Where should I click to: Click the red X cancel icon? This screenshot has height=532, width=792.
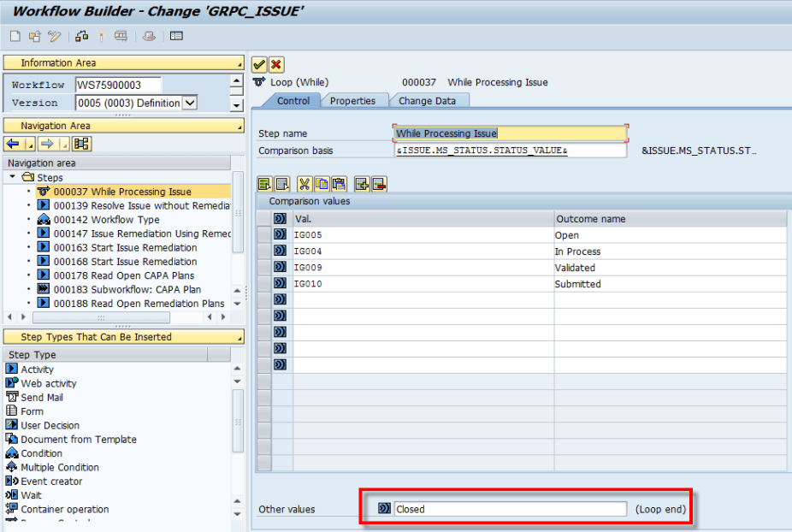(x=276, y=65)
